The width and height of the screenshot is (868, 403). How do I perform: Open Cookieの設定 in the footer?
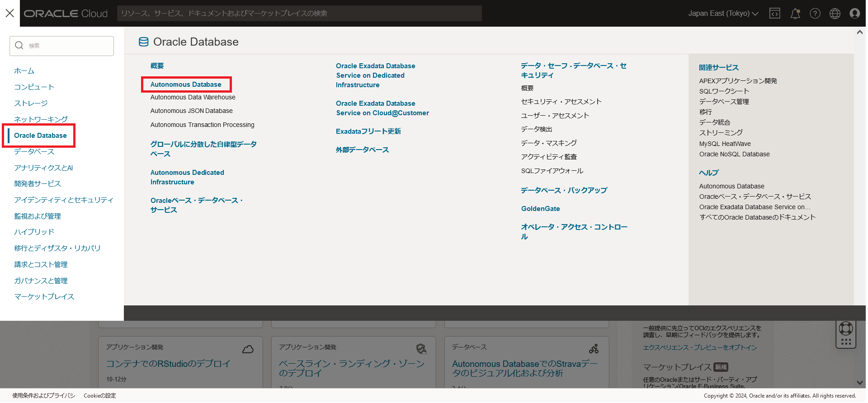pos(100,396)
